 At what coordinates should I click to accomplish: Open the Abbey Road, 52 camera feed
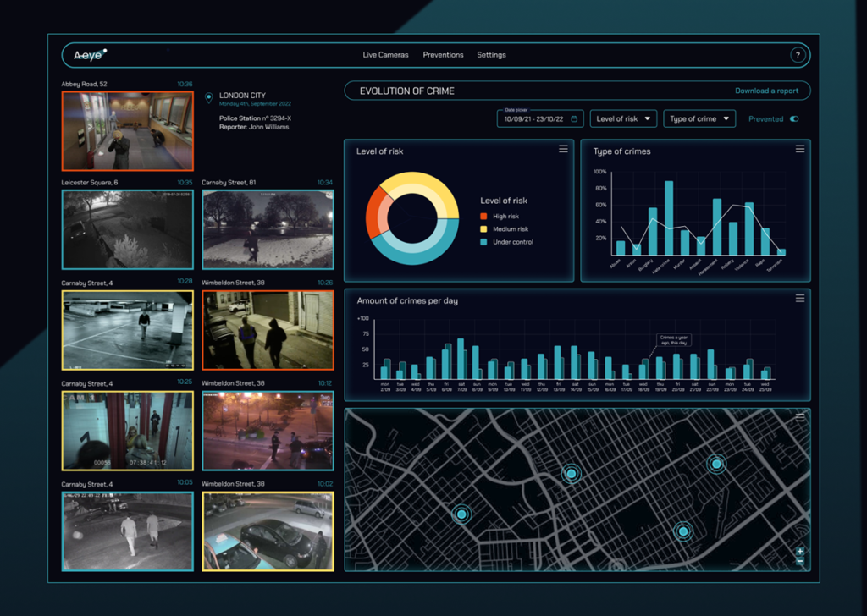[128, 131]
